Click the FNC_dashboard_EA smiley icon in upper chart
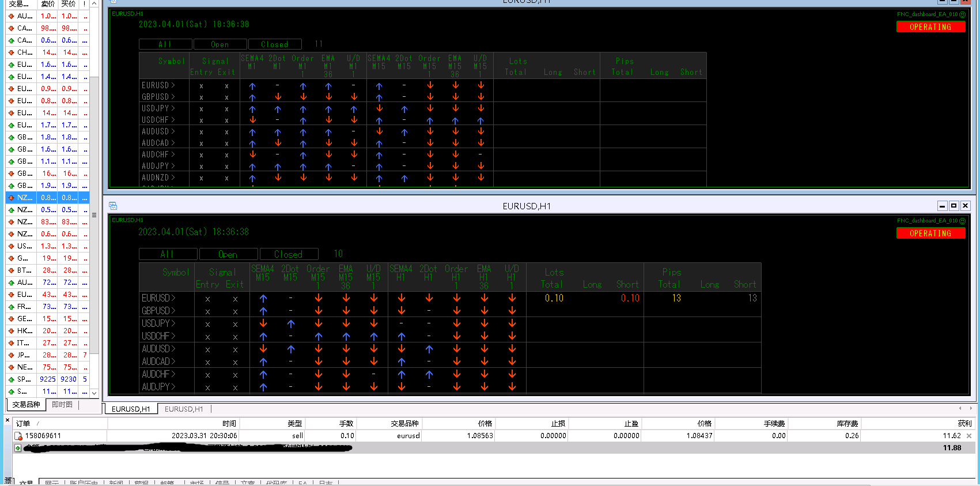The image size is (980, 486). click(x=962, y=14)
